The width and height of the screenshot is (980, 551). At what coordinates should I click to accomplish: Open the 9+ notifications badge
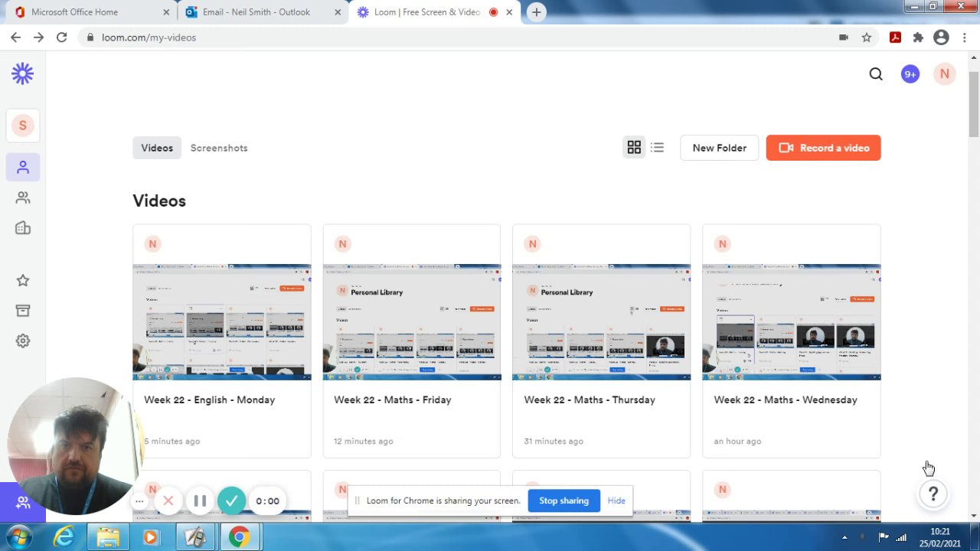pyautogui.click(x=910, y=73)
